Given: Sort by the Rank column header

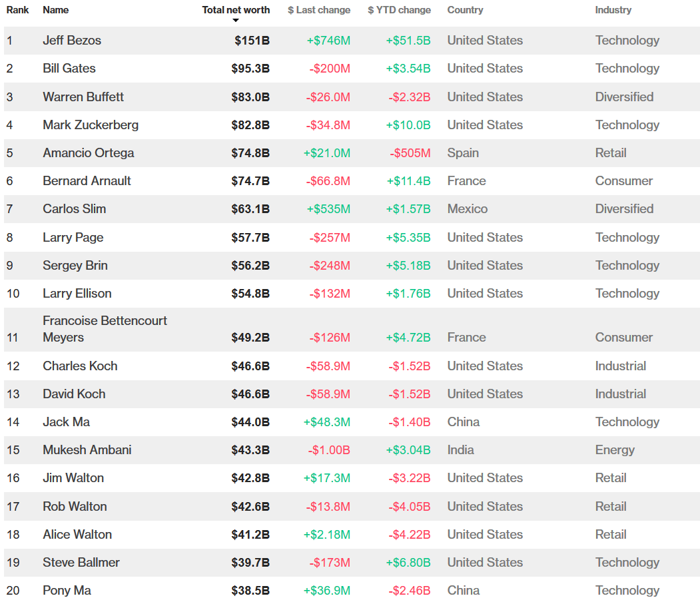Looking at the screenshot, I should 17,10.
